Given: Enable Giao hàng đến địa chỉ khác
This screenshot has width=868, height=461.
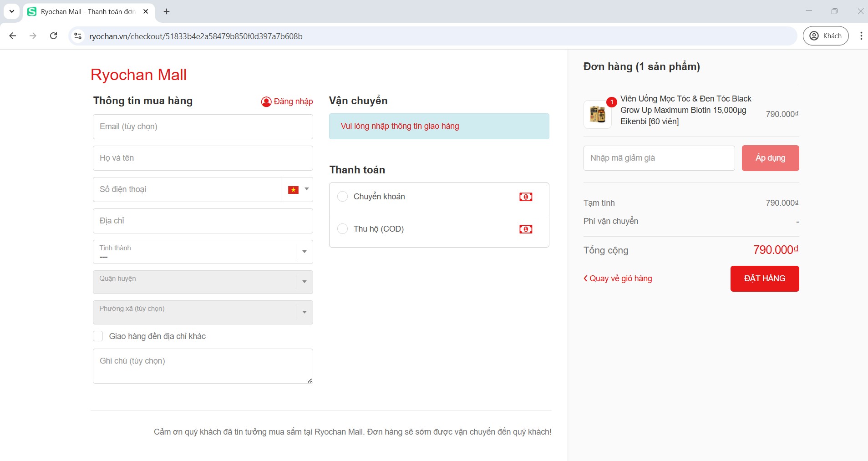Looking at the screenshot, I should point(98,336).
